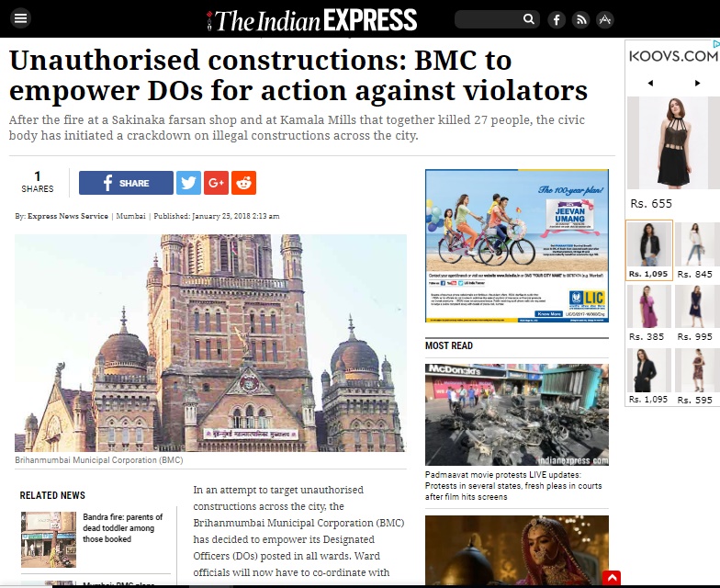Click the search magnifier icon
The image size is (720, 588).
(529, 18)
